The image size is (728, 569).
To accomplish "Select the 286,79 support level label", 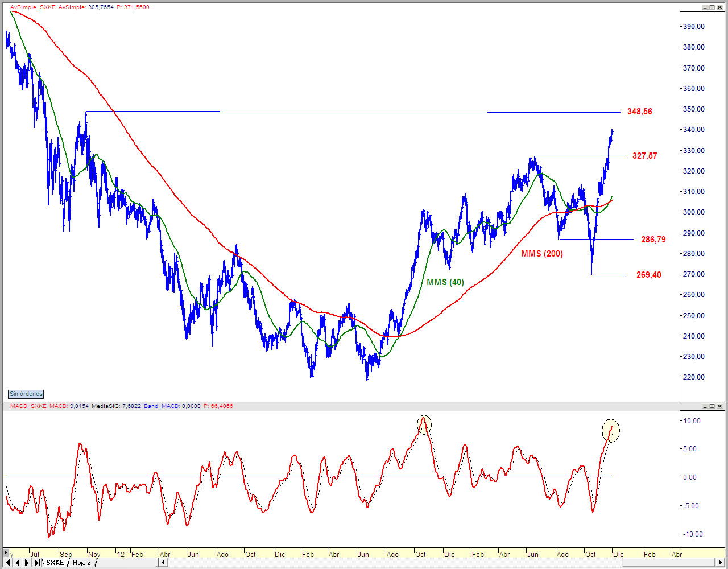I will pyautogui.click(x=653, y=240).
